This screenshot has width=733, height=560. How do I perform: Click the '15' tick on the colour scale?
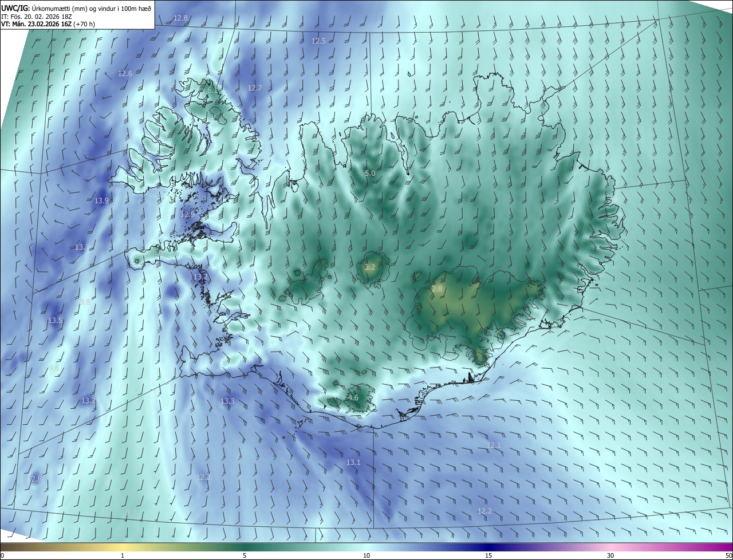488,555
